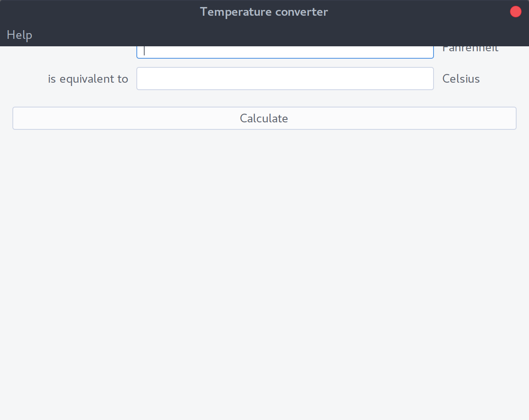
Task: Click the red circle in the title bar
Action: [515, 12]
